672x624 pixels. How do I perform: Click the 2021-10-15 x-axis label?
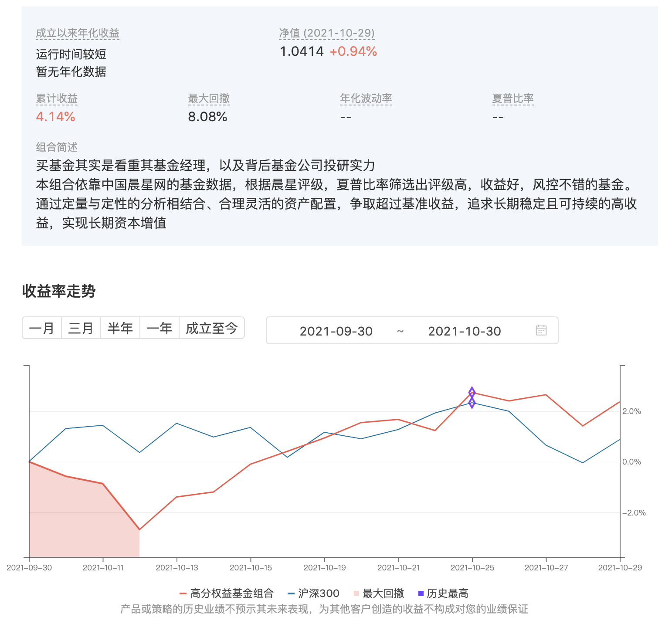point(251,567)
